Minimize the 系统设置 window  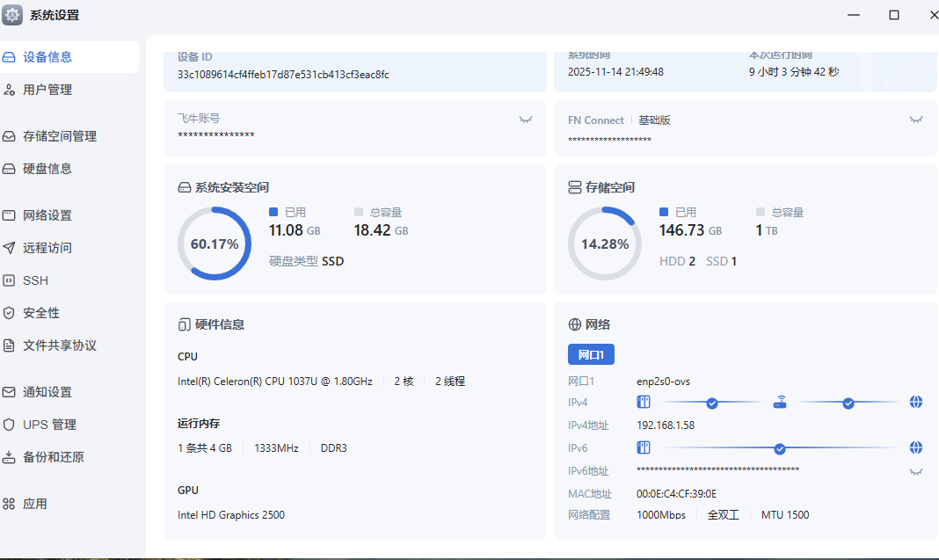point(854,15)
